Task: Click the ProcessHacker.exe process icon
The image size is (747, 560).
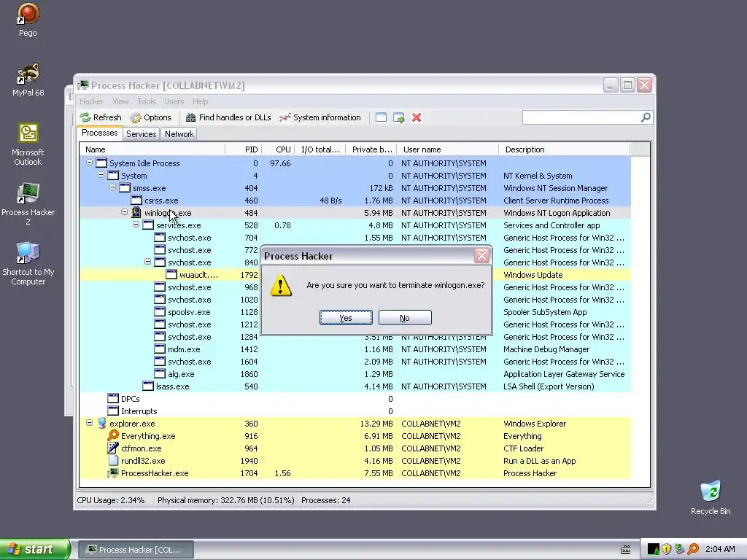Action: pos(113,472)
